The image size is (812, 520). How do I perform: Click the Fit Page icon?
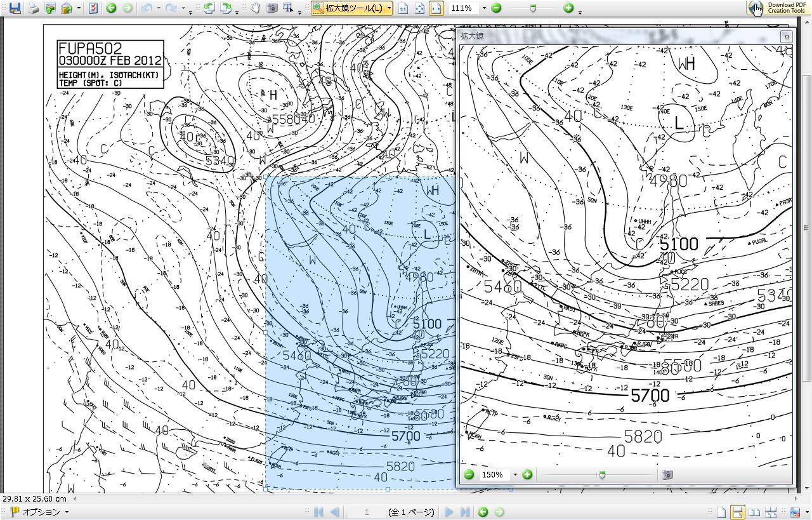(x=419, y=8)
